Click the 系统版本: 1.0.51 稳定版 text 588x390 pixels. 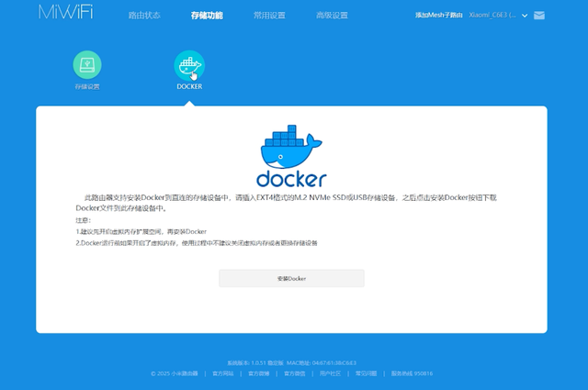tap(255, 362)
